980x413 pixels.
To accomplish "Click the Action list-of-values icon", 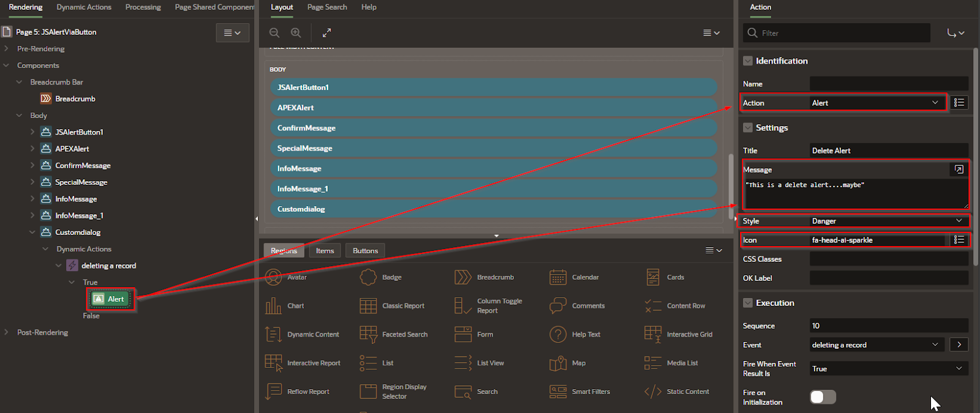I will (959, 103).
